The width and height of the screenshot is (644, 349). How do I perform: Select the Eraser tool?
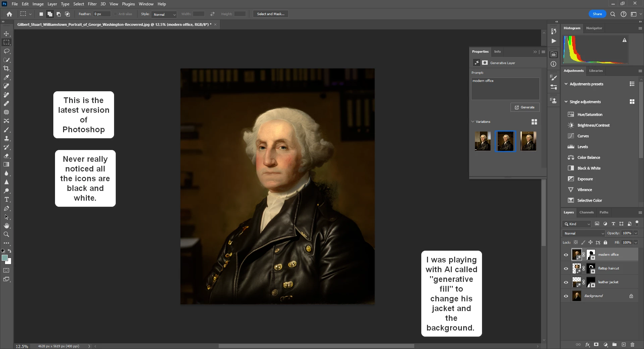[x=6, y=156]
